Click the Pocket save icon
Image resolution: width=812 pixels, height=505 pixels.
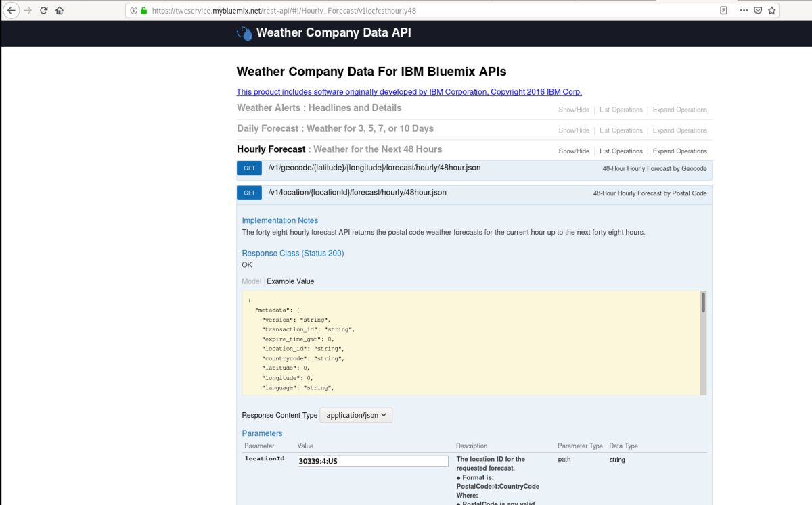pyautogui.click(x=758, y=11)
